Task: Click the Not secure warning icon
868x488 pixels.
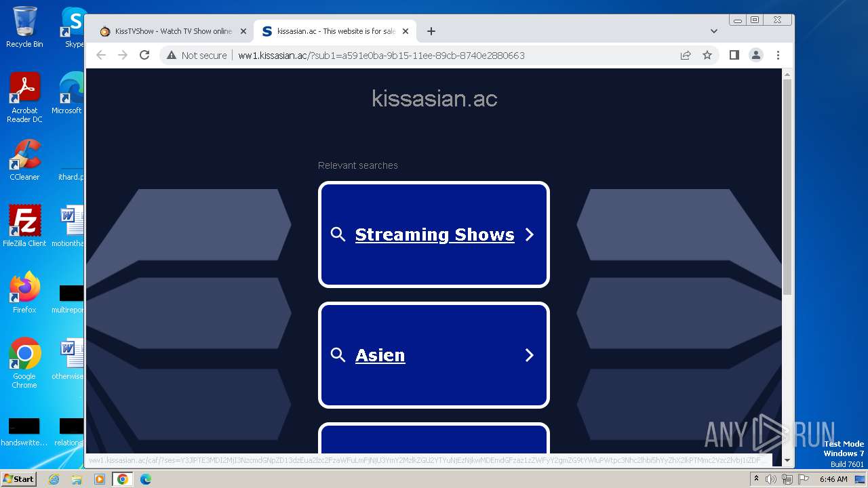Action: tap(172, 55)
